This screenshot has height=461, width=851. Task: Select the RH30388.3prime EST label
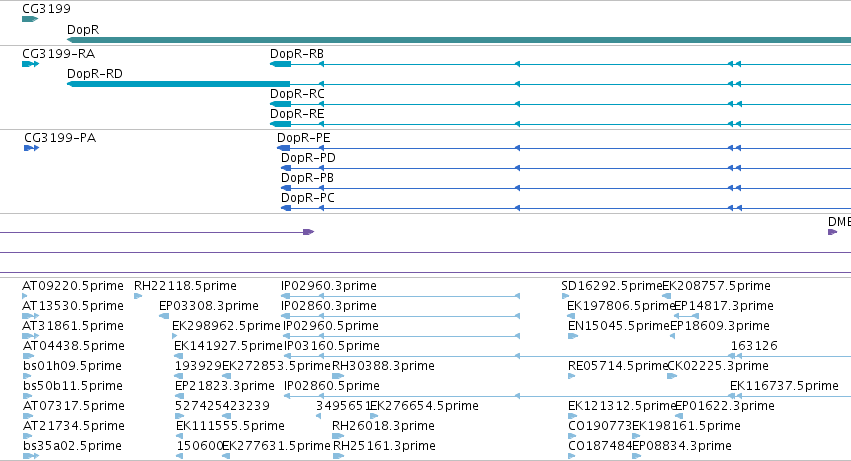[x=383, y=367]
